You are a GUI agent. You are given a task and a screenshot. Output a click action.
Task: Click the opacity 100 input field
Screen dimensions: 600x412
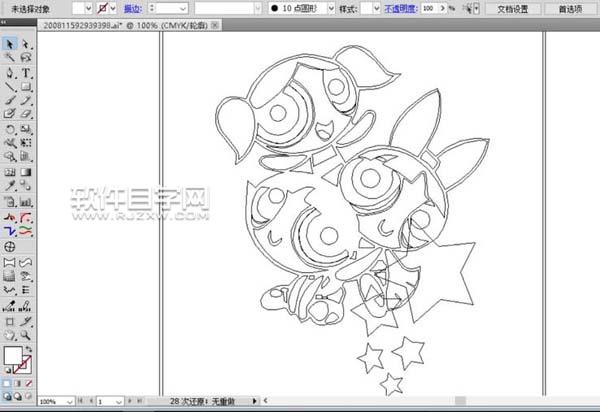(x=429, y=8)
